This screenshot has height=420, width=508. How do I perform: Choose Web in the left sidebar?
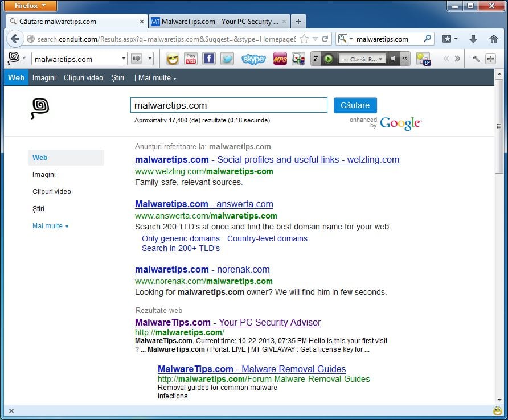point(66,158)
